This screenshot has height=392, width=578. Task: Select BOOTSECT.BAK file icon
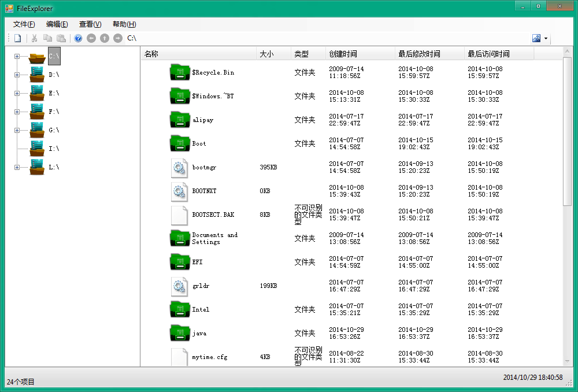tap(180, 215)
